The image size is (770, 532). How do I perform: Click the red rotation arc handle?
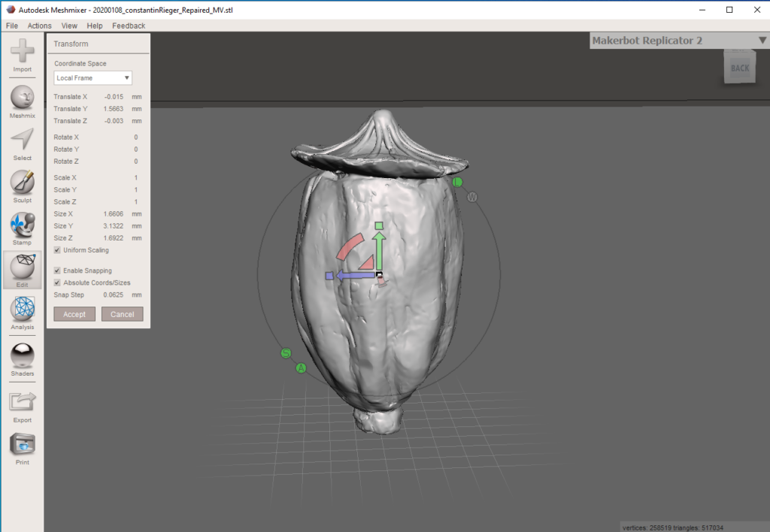350,246
